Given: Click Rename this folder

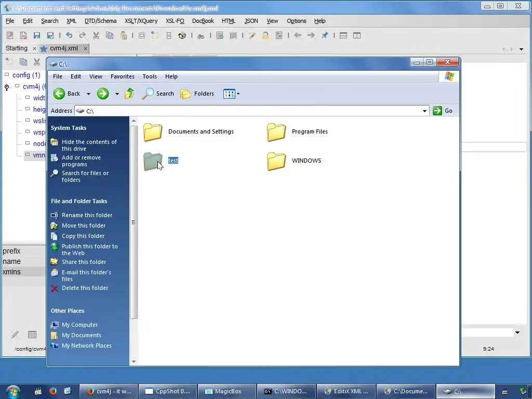Looking at the screenshot, I should (x=87, y=215).
